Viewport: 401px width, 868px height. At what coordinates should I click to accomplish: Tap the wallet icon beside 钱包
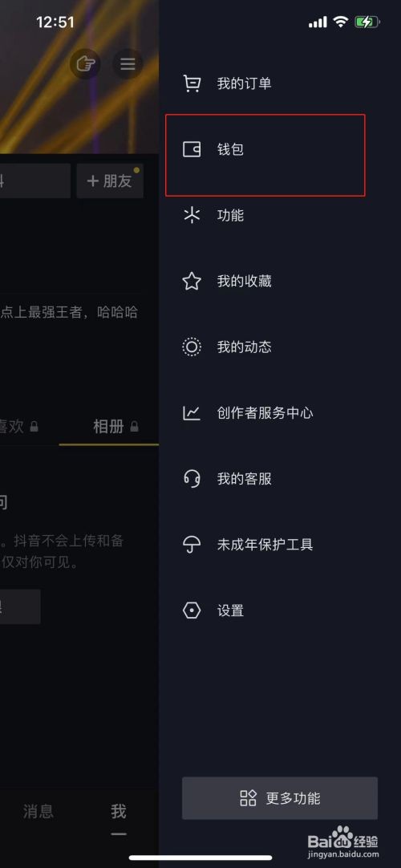point(192,149)
